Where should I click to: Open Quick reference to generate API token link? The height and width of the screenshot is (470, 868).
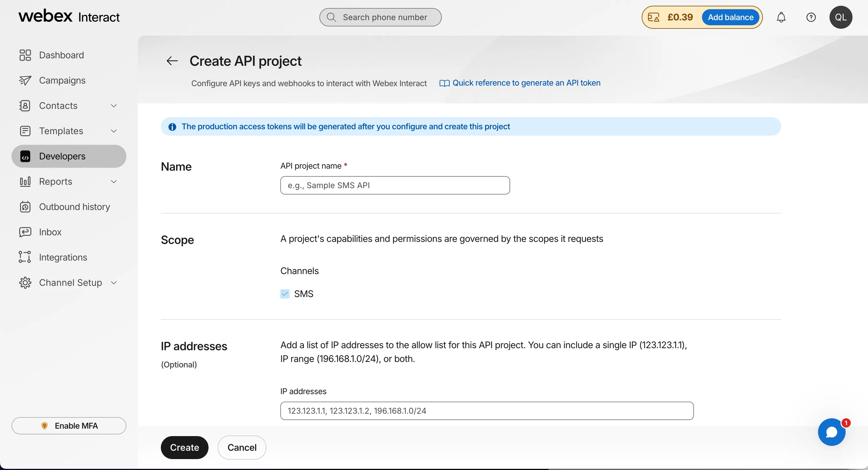coord(526,83)
